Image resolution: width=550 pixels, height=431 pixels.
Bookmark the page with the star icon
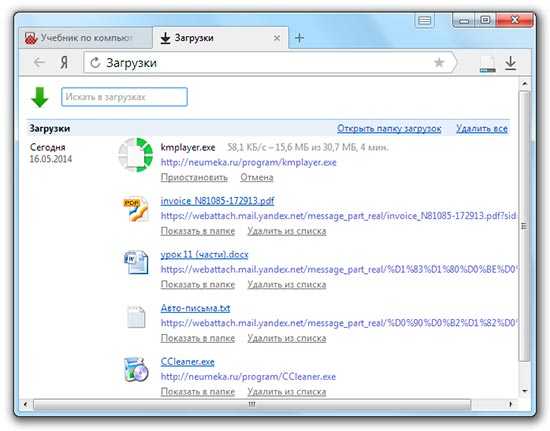pos(439,63)
